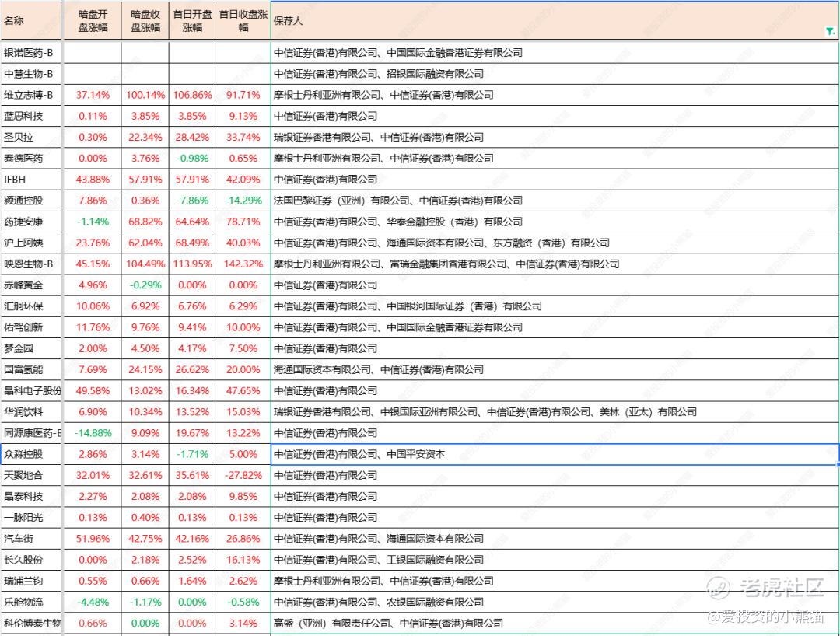Click the 一脉阳光 name cell
The width and height of the screenshot is (840, 636).
coord(31,518)
